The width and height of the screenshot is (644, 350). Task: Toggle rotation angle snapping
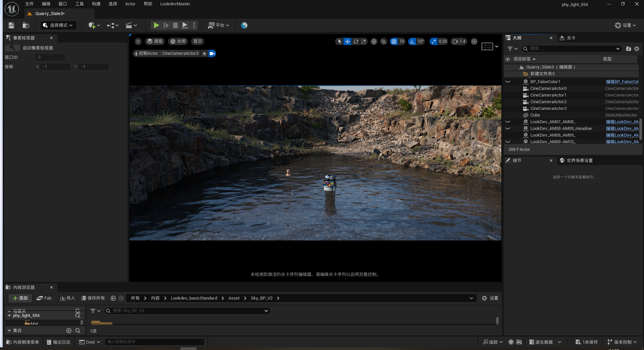(x=413, y=41)
